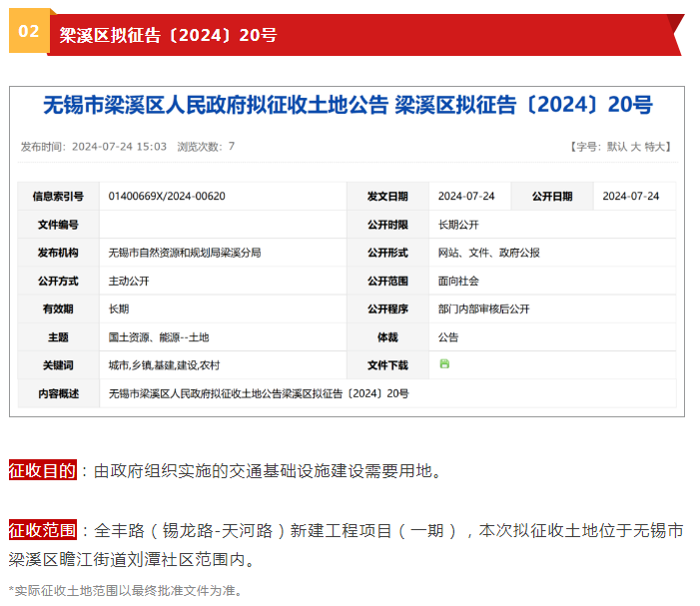This screenshot has height=606, width=700.
Task: Click the 发布机构 label cell
Action: point(58,253)
